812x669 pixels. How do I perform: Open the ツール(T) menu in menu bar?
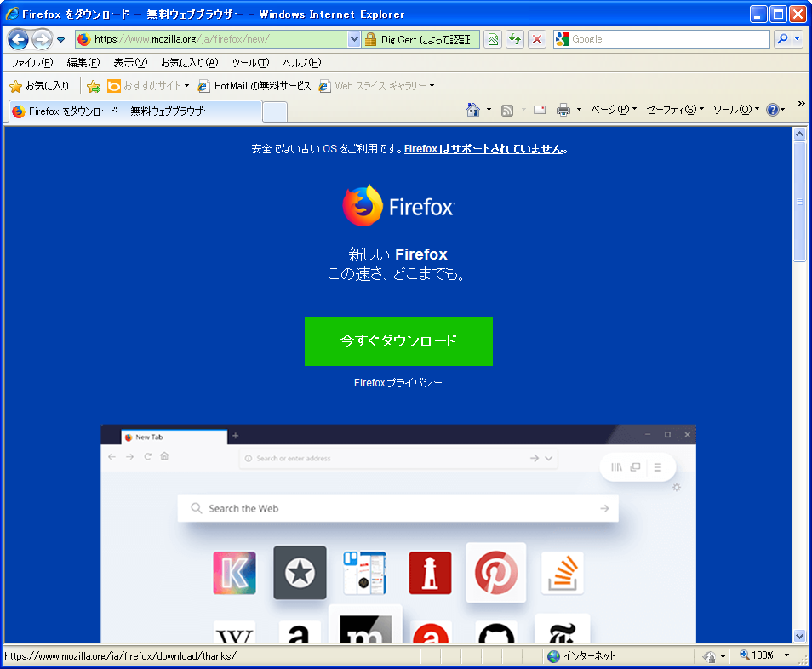[250, 63]
